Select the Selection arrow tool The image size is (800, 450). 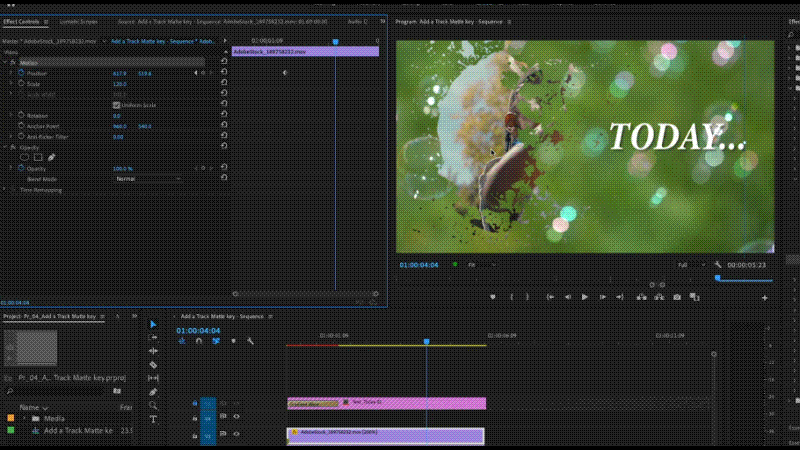click(x=153, y=324)
